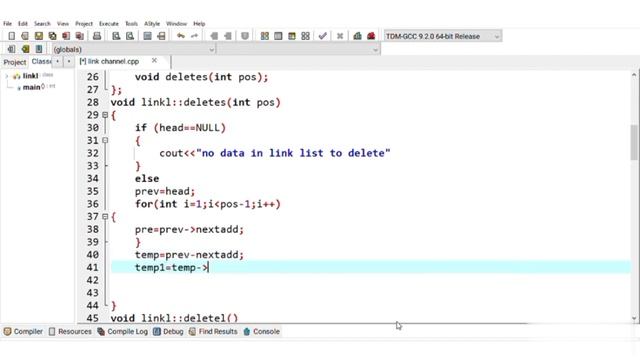
Task: Open the Resources bottom tab
Action: tap(70, 331)
